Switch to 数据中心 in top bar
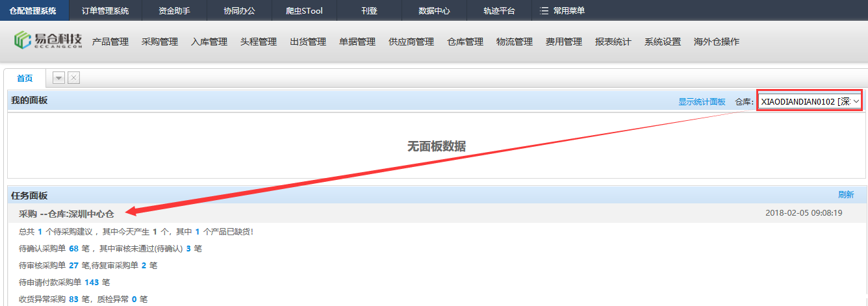 434,11
